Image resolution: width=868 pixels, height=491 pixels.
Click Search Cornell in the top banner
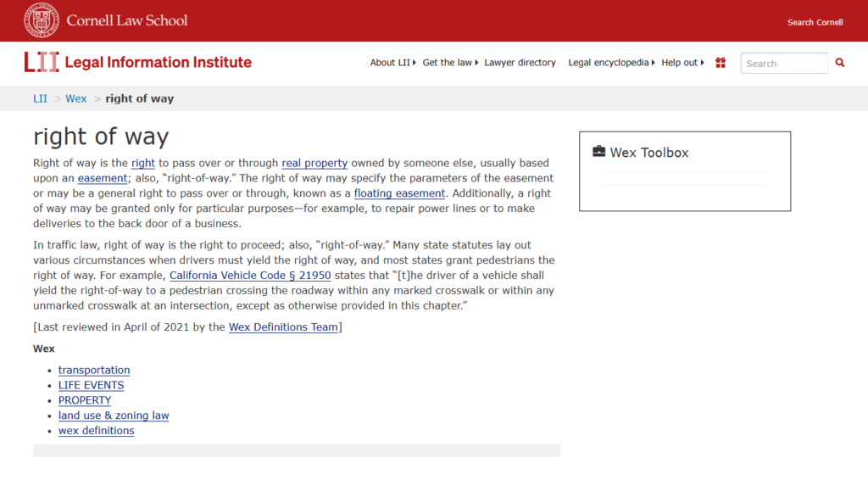click(815, 22)
